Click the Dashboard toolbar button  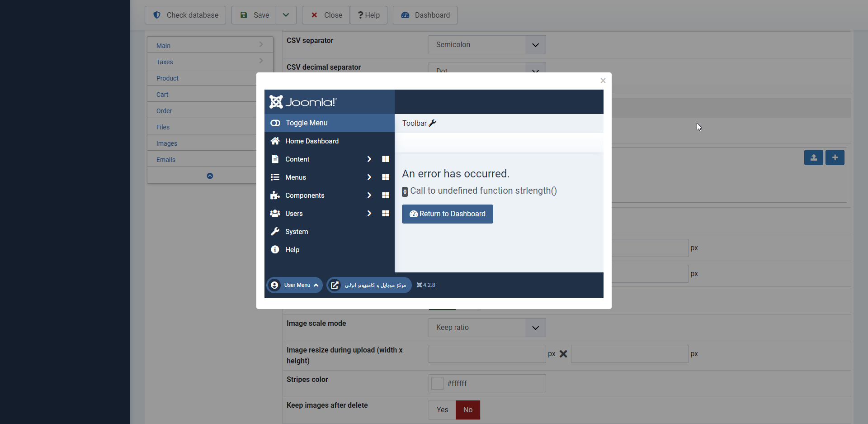[x=425, y=15]
